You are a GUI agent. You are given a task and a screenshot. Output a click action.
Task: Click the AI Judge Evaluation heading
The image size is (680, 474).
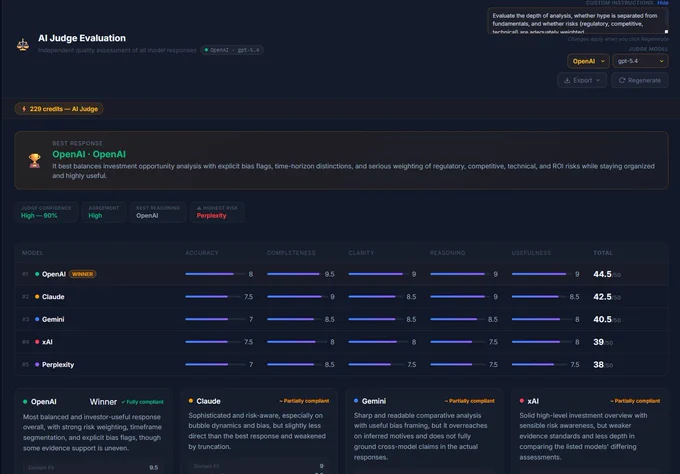pos(82,38)
